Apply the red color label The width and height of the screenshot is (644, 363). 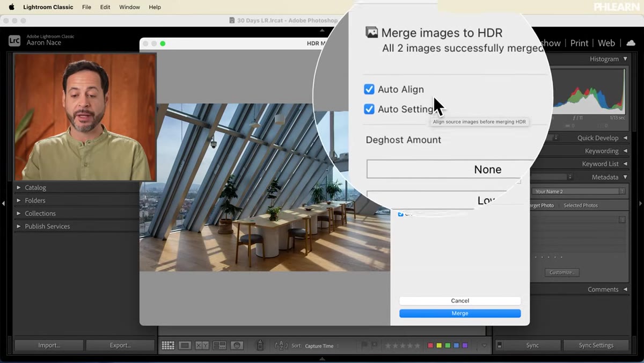430,345
